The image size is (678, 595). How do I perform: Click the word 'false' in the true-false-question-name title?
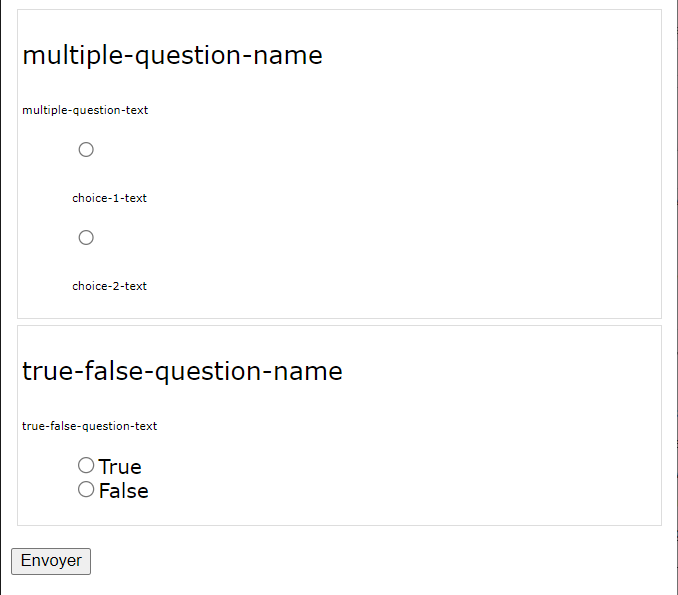114,371
